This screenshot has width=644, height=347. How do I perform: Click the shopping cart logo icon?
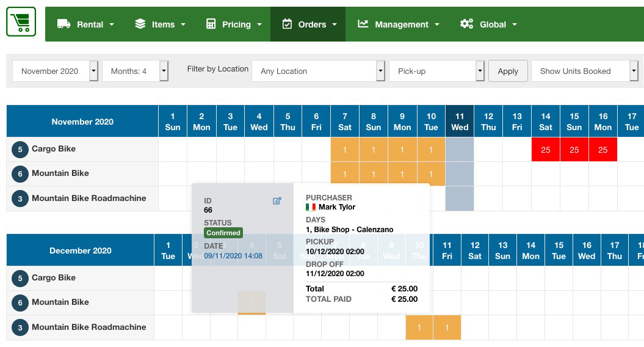[21, 22]
